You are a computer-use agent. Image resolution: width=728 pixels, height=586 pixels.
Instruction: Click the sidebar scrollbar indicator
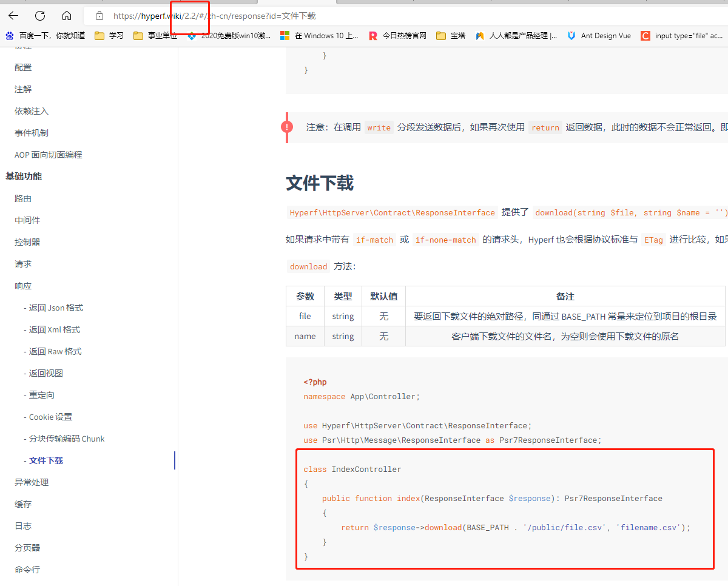(175, 460)
